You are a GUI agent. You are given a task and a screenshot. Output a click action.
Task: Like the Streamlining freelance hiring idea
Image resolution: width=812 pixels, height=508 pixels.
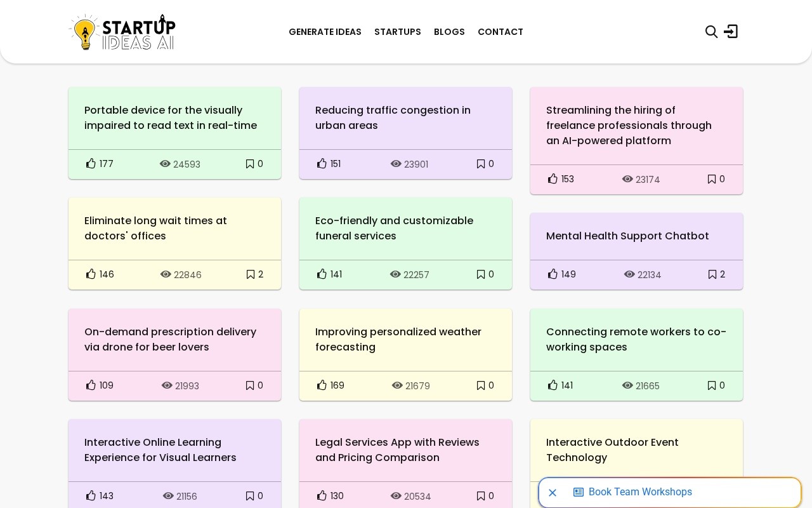click(553, 179)
